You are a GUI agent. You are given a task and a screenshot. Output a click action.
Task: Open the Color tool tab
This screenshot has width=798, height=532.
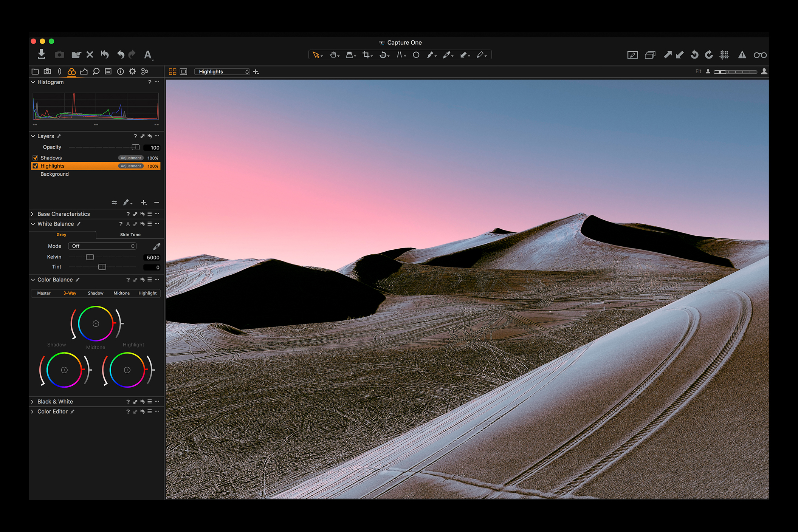72,71
